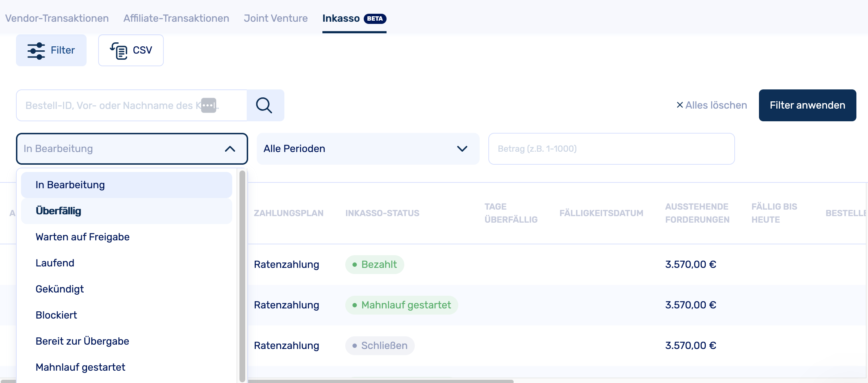Screen dimensions: 868x383
Task: Click the Mahnlauf gestartet status badge in table
Action: coord(401,305)
